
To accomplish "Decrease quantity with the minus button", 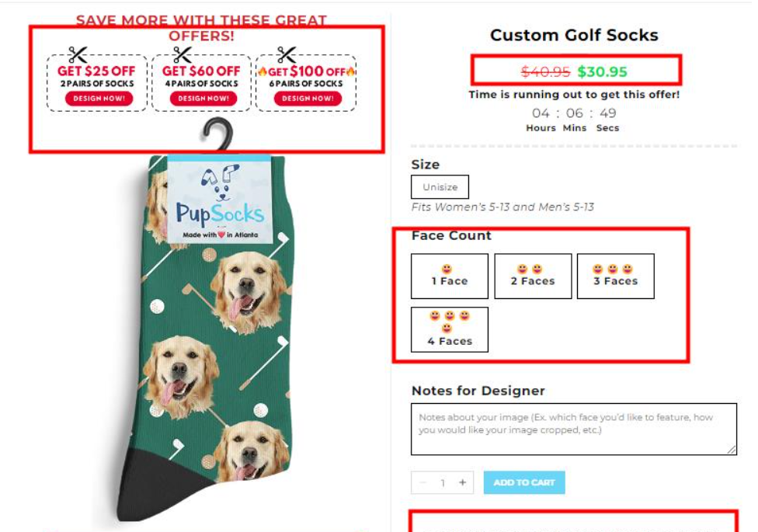I will pyautogui.click(x=423, y=483).
